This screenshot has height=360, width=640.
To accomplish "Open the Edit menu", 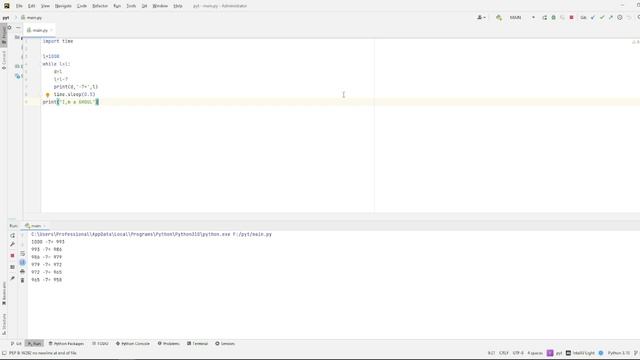I will click(31, 6).
